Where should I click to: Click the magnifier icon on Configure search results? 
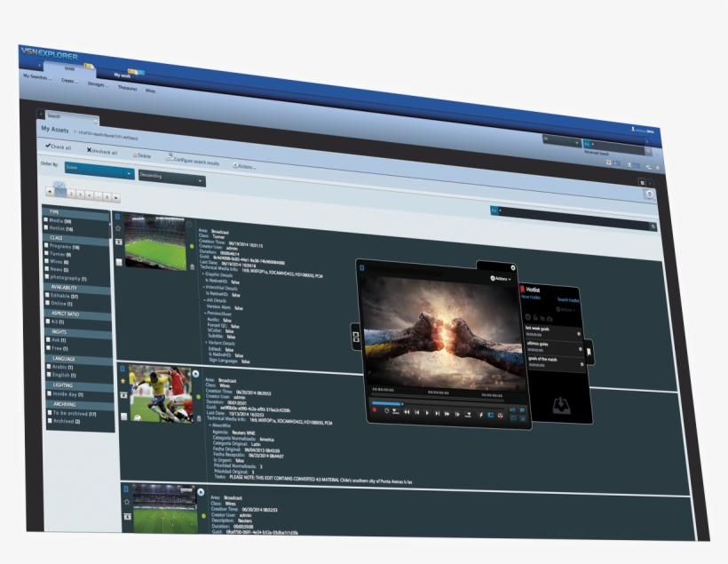[171, 155]
